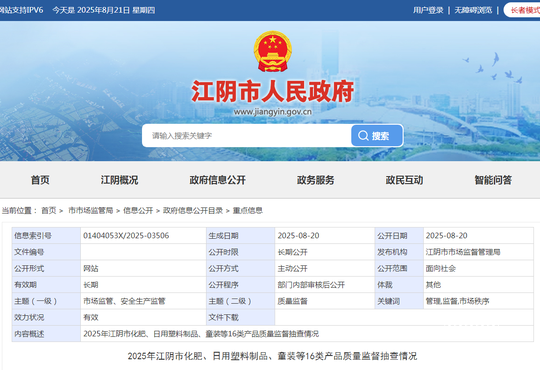Click the 网站支持IPV6 text
The image size is (540, 370).
(21, 10)
